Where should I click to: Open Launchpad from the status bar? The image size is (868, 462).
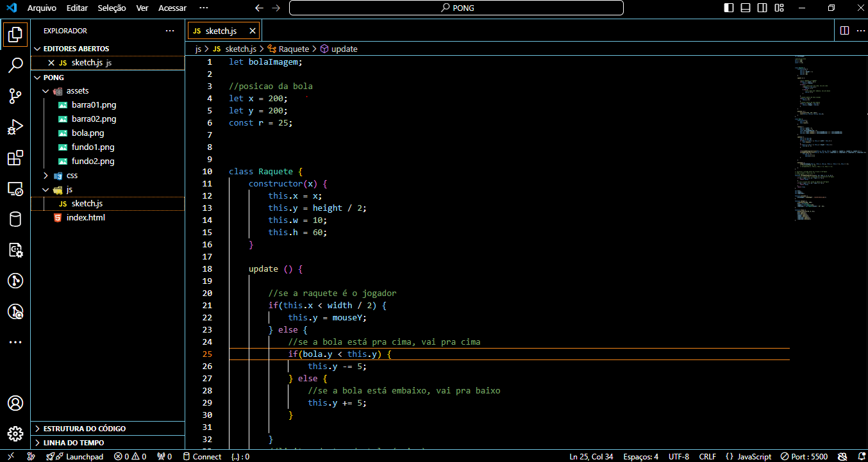coord(74,456)
